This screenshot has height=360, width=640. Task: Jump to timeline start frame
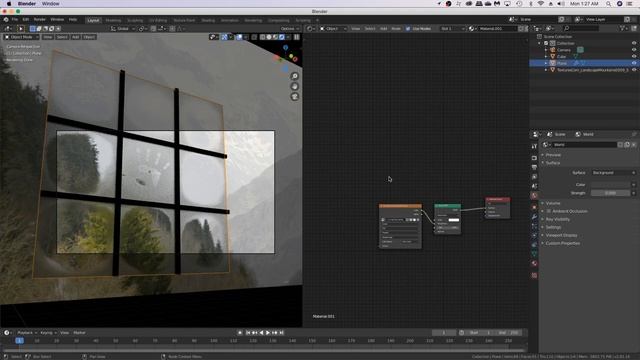[248, 333]
